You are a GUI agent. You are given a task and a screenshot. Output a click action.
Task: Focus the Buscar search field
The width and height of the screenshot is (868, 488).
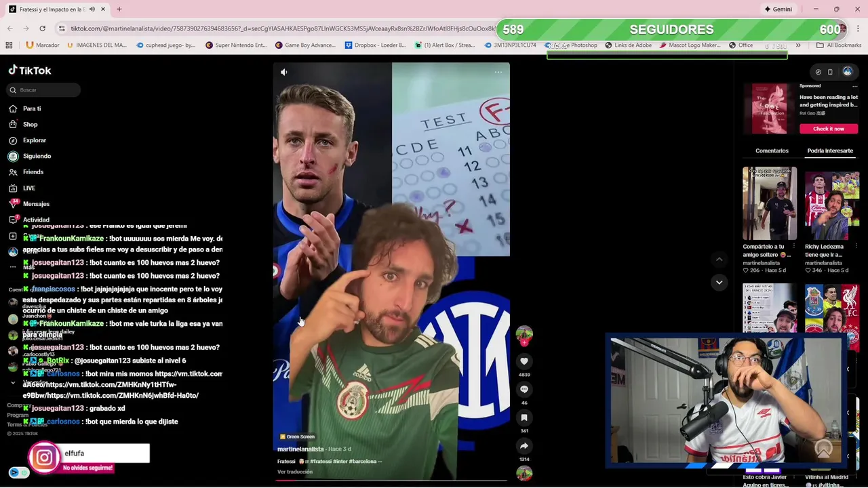[44, 90]
